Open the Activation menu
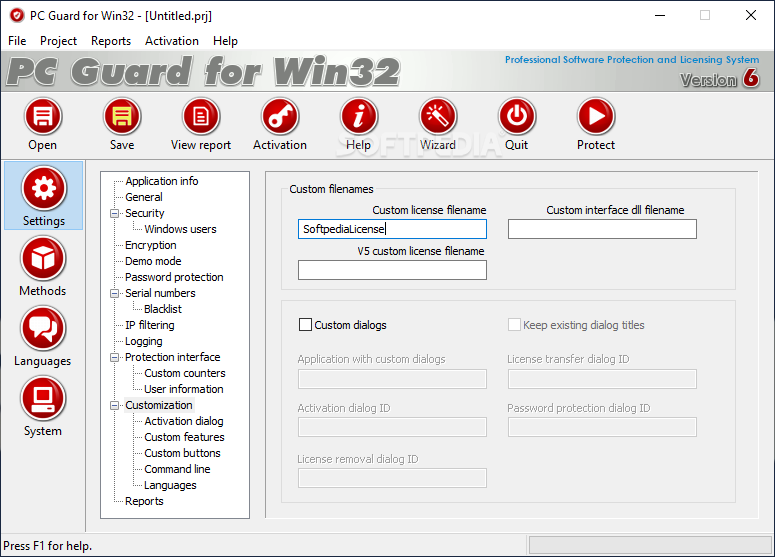 (x=172, y=41)
